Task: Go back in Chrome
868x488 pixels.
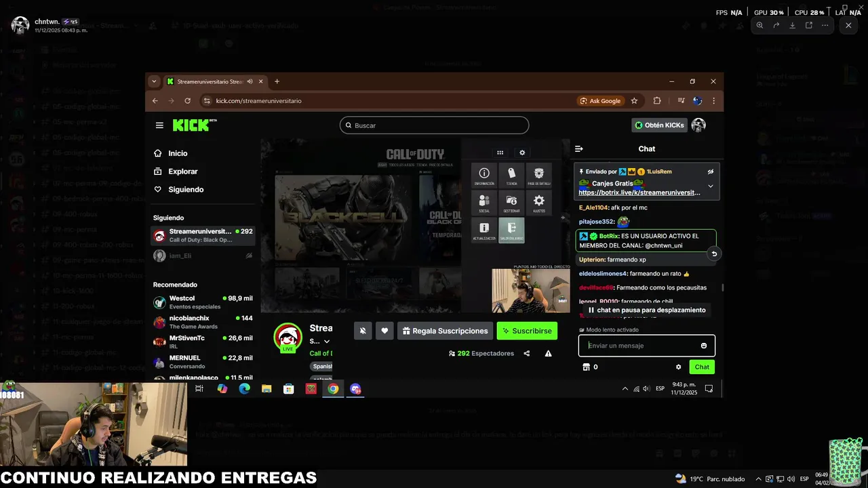Action: 155,101
